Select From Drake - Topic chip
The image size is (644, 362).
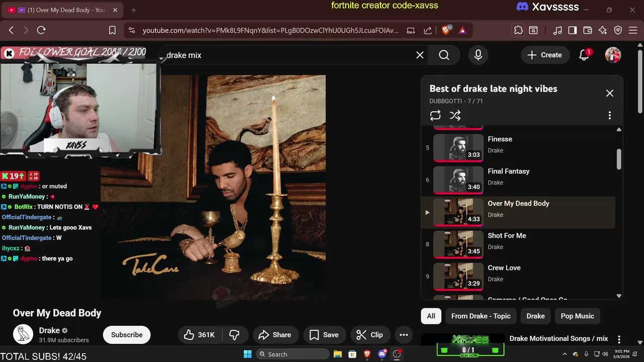pos(480,316)
